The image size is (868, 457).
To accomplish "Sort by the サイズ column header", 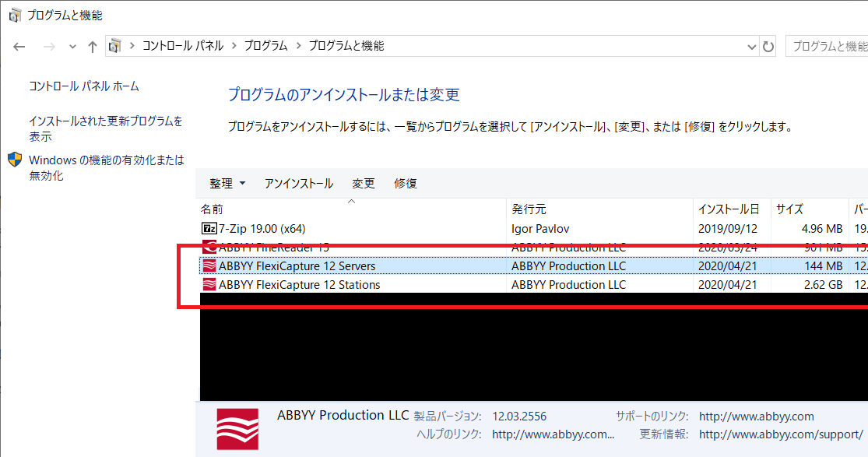I will 810,209.
